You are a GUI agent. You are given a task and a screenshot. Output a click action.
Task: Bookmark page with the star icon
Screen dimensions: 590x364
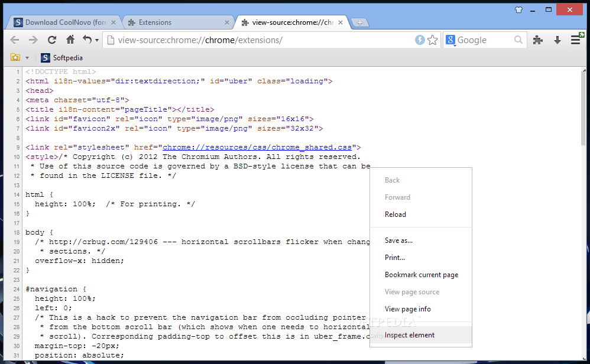pyautogui.click(x=433, y=40)
